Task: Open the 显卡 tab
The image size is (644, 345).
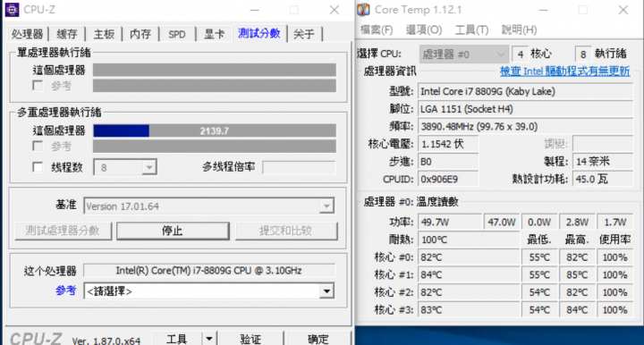Action: tap(214, 34)
